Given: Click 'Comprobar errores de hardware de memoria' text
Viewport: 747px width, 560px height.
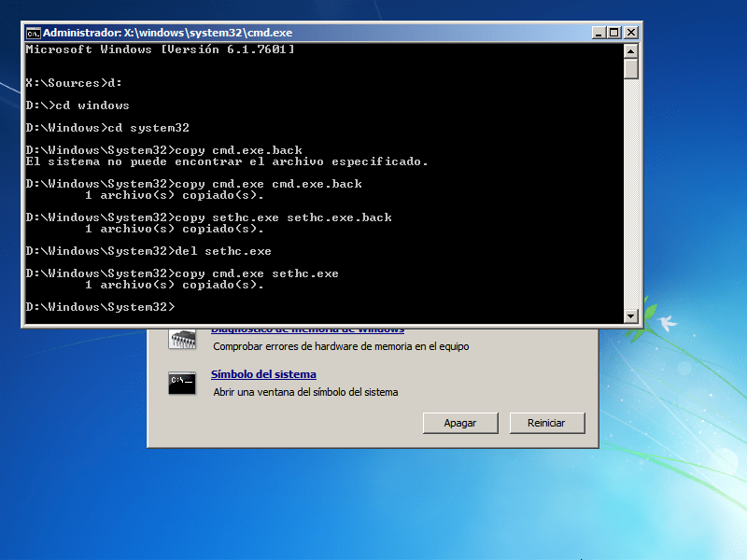Looking at the screenshot, I should (341, 346).
